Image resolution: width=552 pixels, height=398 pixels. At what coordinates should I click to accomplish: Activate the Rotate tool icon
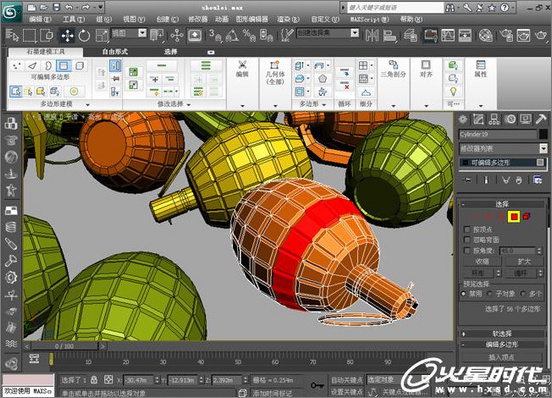click(x=84, y=35)
